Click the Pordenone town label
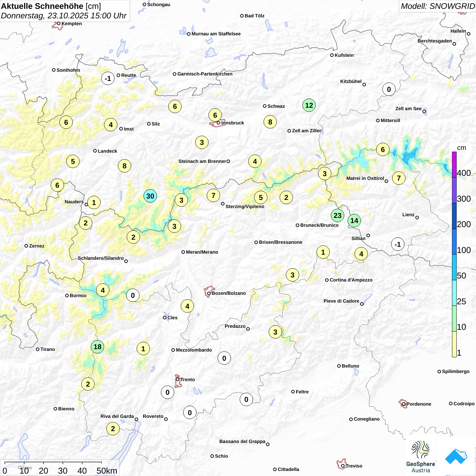The image size is (476, 476). (419, 404)
